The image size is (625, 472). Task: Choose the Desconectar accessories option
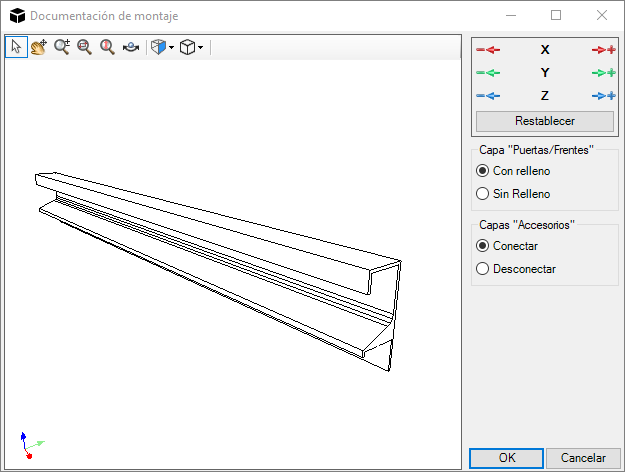(516, 269)
